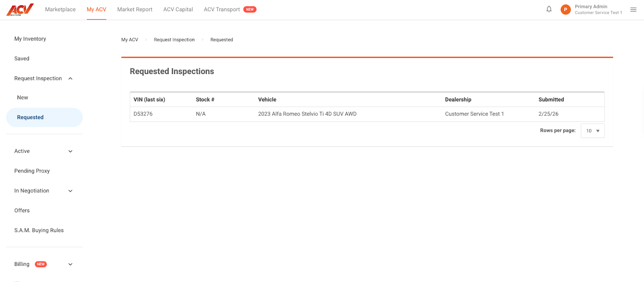The height and width of the screenshot is (282, 644).
Task: Click the Rows per page label
Action: [x=558, y=130]
